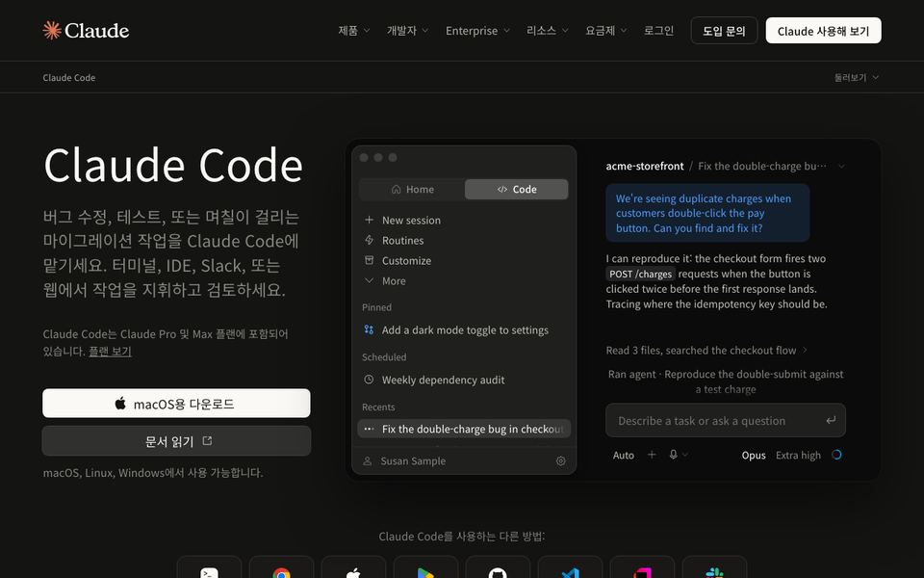Open the 리소스 dropdown
The height and width of the screenshot is (578, 924).
coord(547,31)
